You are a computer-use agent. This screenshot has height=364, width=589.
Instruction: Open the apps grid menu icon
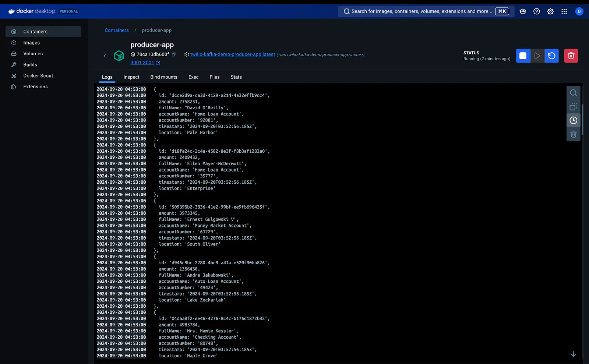(564, 11)
